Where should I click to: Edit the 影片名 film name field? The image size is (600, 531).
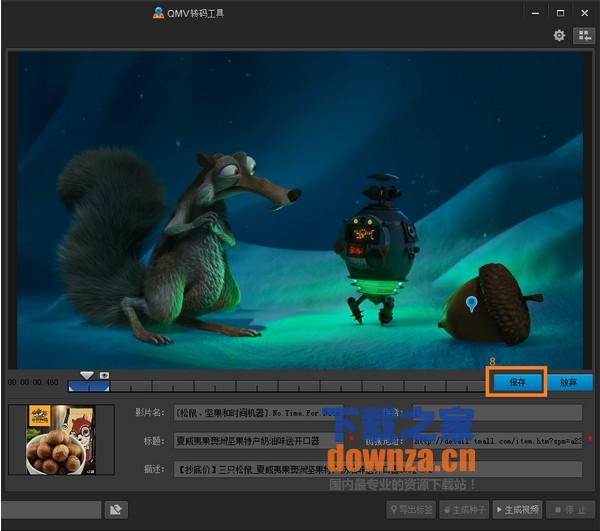tap(257, 413)
